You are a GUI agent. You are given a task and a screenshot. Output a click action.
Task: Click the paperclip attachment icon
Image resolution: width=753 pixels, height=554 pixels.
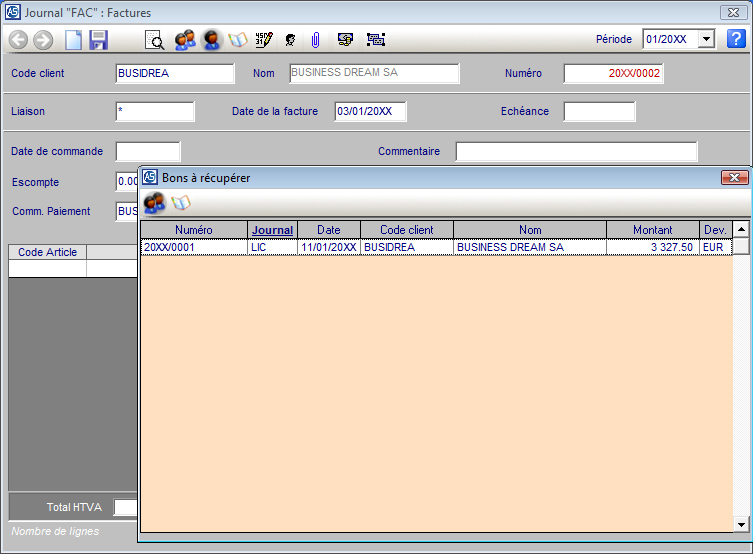pyautogui.click(x=315, y=40)
